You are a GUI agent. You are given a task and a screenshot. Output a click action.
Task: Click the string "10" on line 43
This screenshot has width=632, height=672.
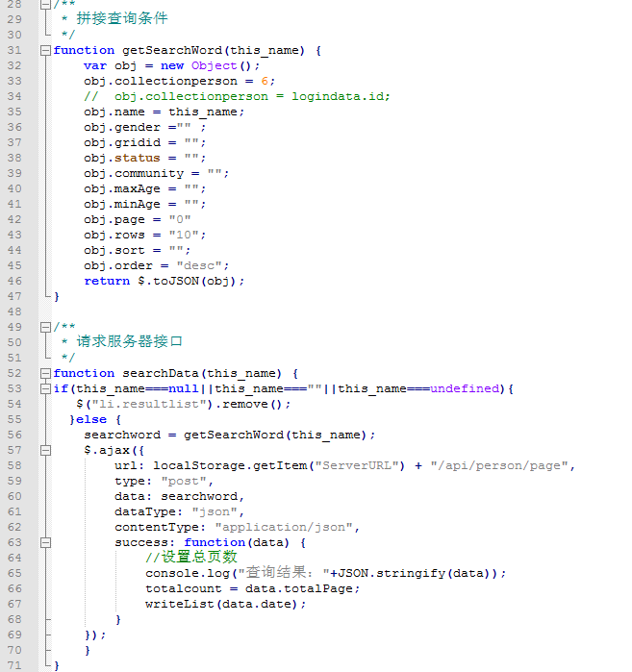[184, 235]
